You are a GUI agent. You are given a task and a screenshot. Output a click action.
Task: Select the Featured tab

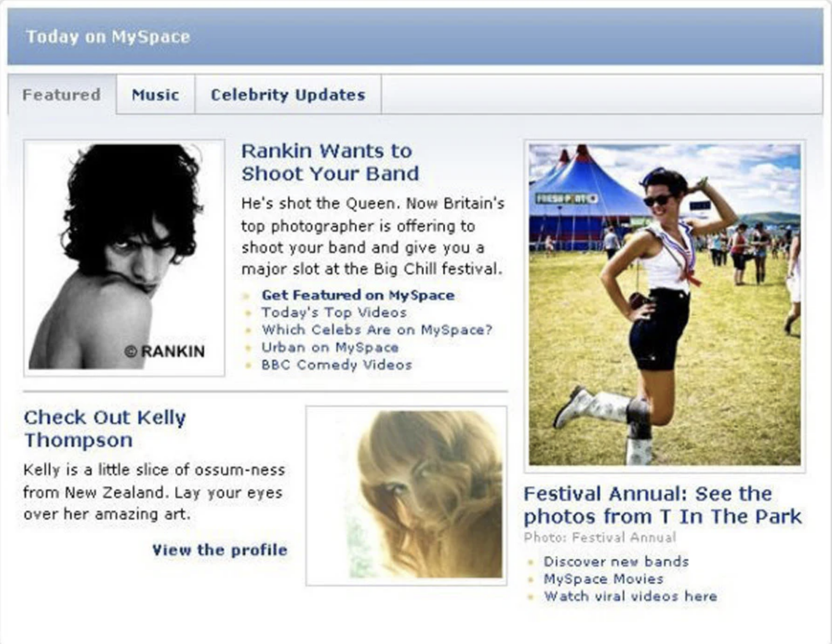point(62,95)
